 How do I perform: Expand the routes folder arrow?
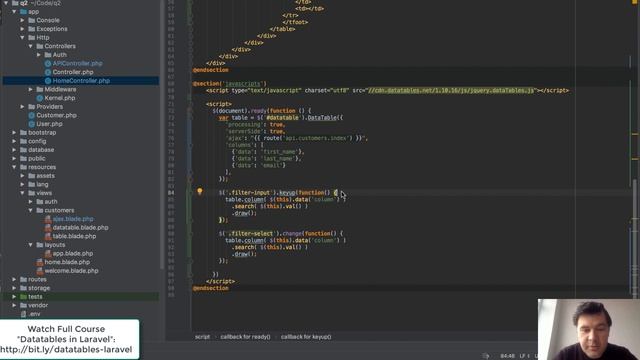[14, 279]
